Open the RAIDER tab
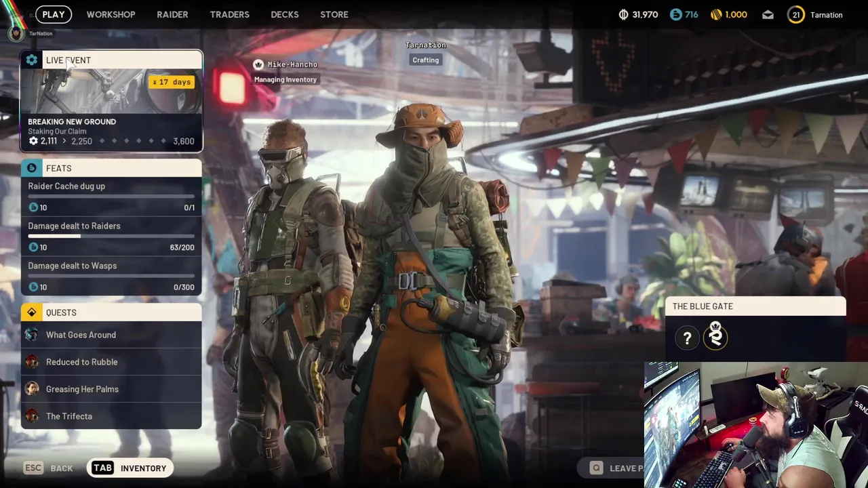This screenshot has height=488, width=868. point(172,14)
